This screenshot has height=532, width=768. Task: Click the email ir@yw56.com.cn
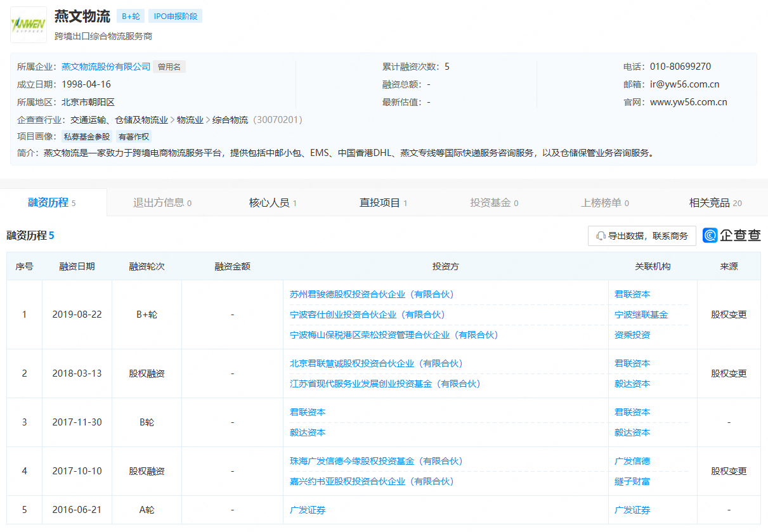point(684,84)
